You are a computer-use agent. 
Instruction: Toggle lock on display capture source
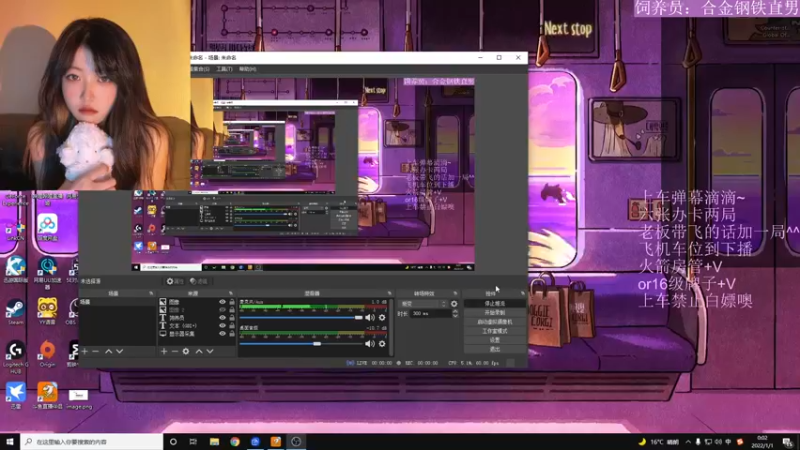[x=232, y=334]
